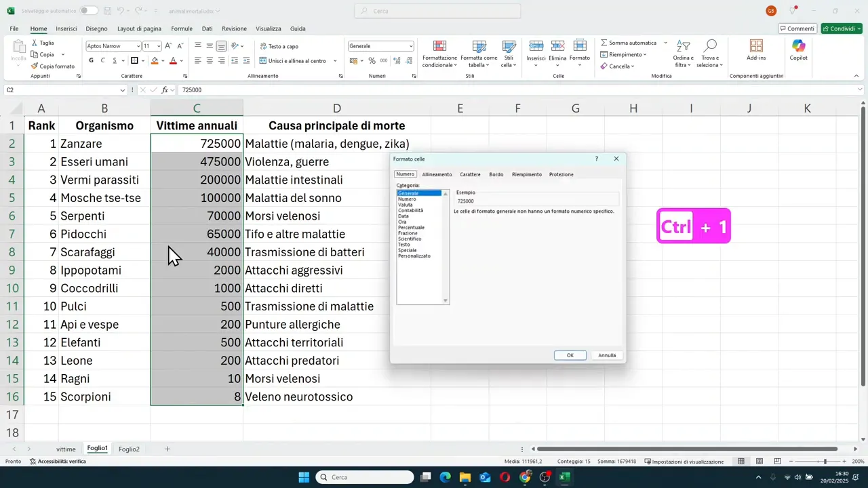Increase decimal places in Numeri group
Viewport: 868px width, 488px height.
coord(397,60)
